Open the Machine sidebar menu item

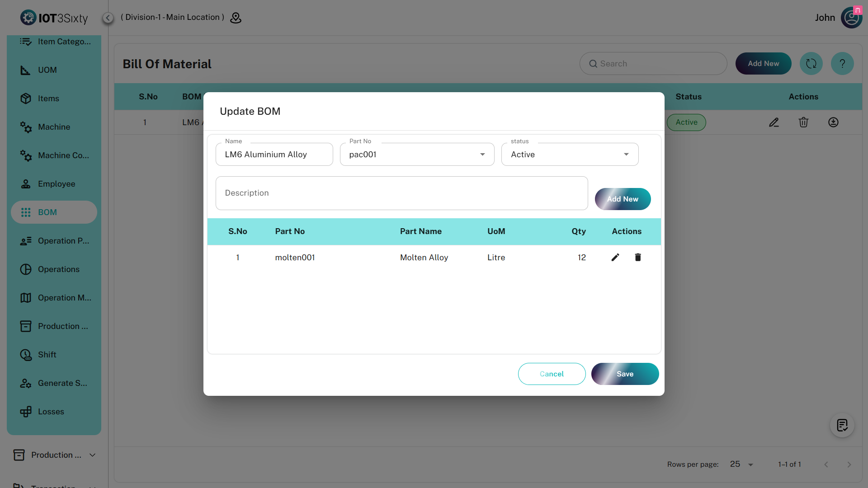[54, 127]
